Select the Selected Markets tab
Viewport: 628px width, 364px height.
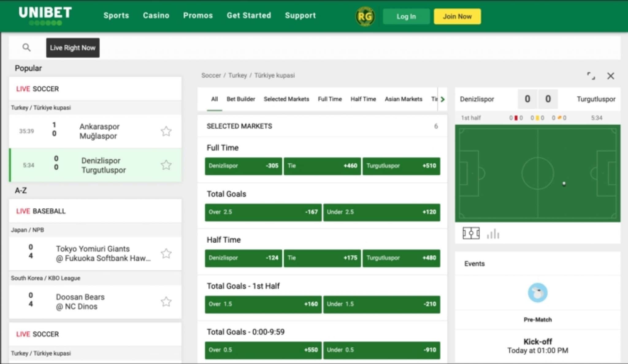point(286,99)
